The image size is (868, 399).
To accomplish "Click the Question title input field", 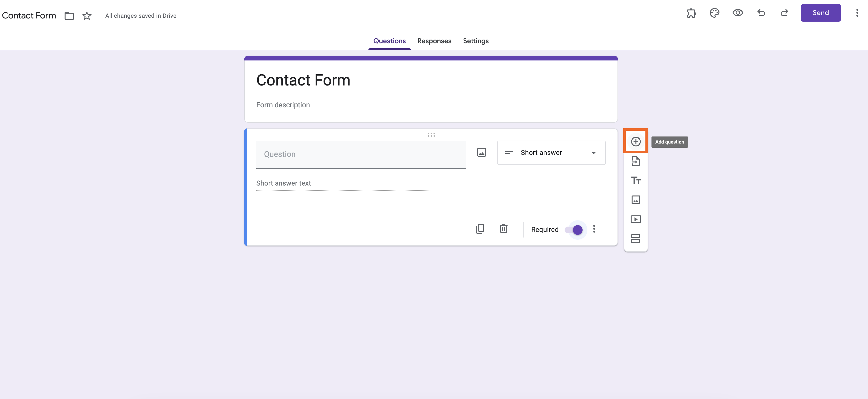I will pyautogui.click(x=361, y=154).
